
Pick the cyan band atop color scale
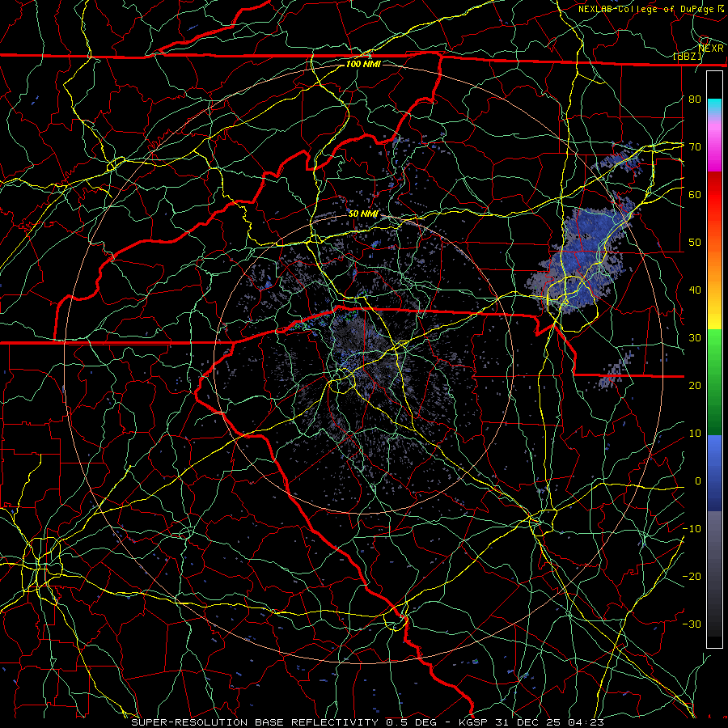coord(714,106)
